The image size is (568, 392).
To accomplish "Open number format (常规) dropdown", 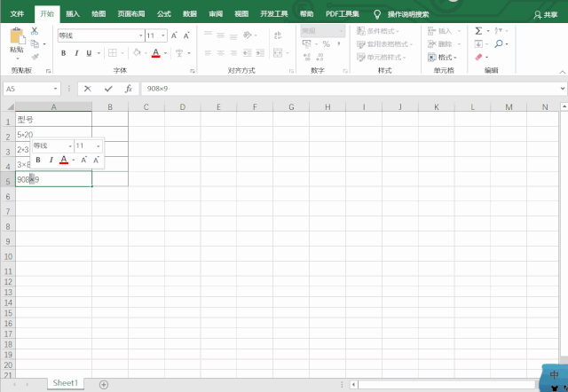I will coord(341,31).
